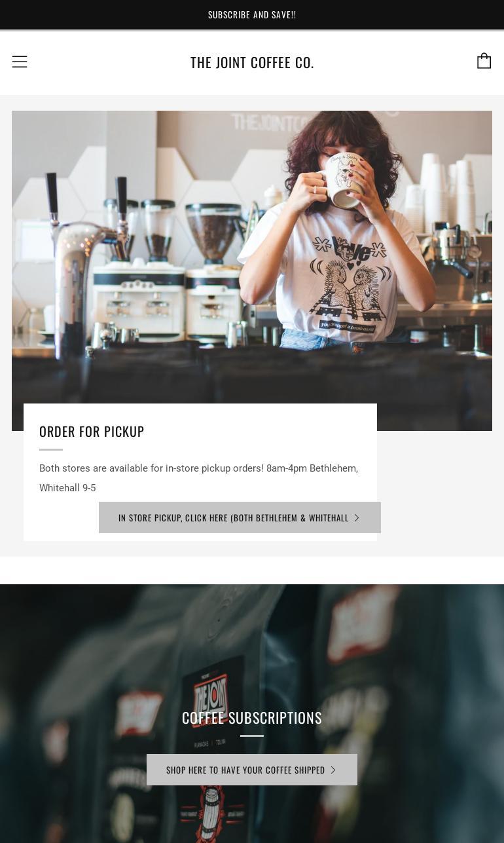Click the Subscribe and Save announcement banner
This screenshot has width=504, height=843.
252,14
